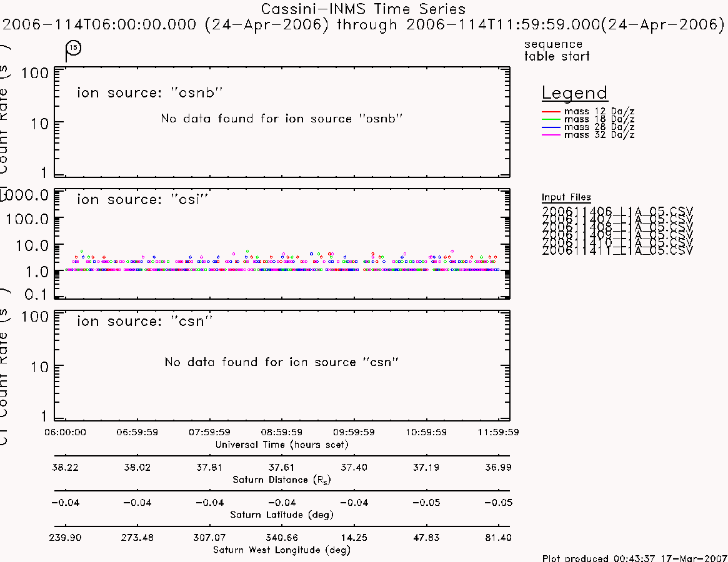The image size is (728, 562).
Task: Click the "Input Files" heading
Action: click(x=566, y=197)
